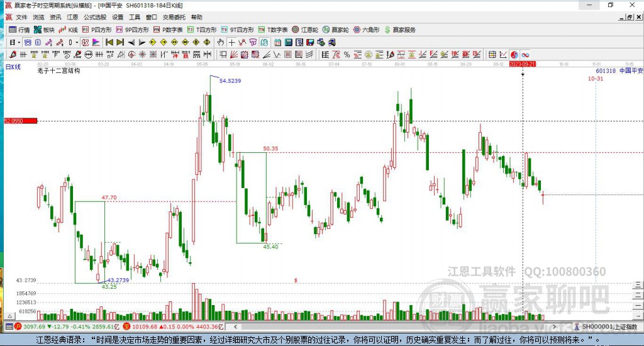Open the 板块 sector view

[44, 30]
